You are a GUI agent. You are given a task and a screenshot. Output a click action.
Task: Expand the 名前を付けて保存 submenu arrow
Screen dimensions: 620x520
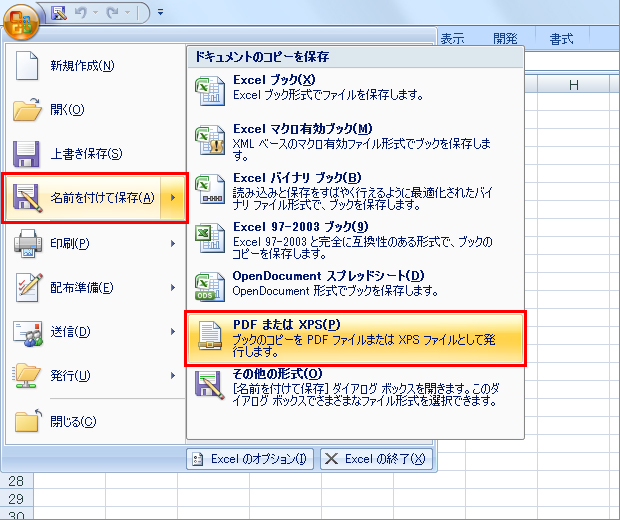tap(173, 198)
